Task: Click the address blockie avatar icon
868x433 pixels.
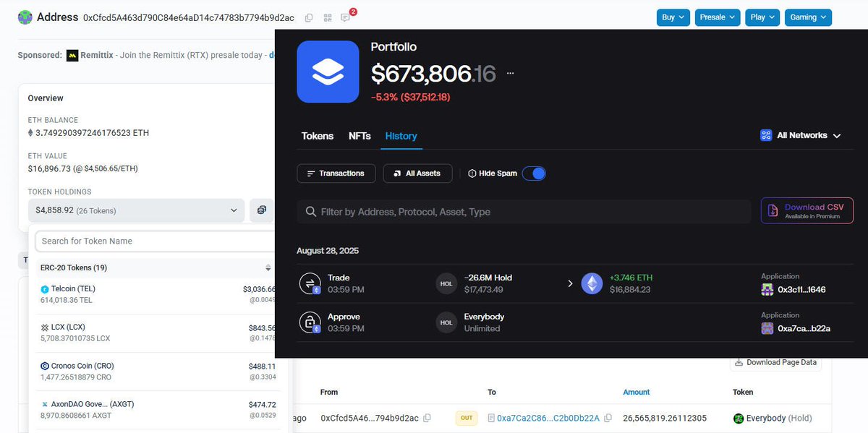Action: (x=25, y=17)
